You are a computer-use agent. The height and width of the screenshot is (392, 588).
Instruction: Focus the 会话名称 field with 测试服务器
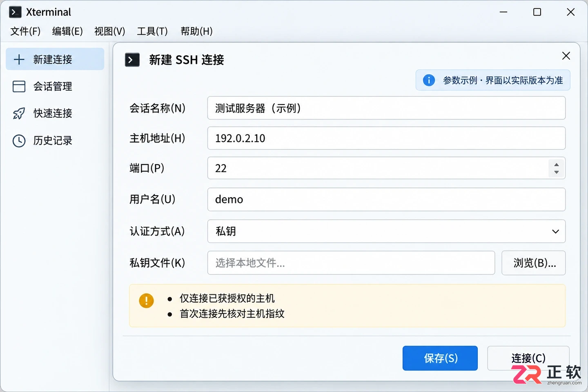click(386, 108)
